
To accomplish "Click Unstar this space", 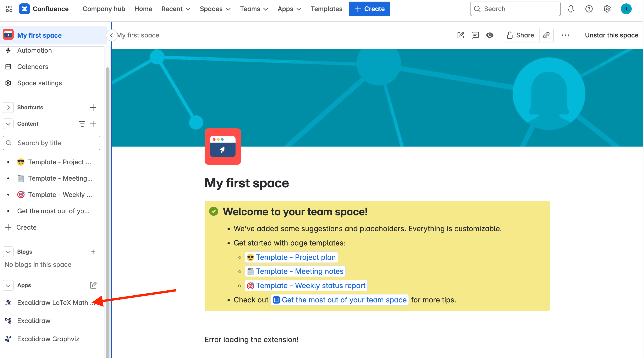I will [x=612, y=35].
